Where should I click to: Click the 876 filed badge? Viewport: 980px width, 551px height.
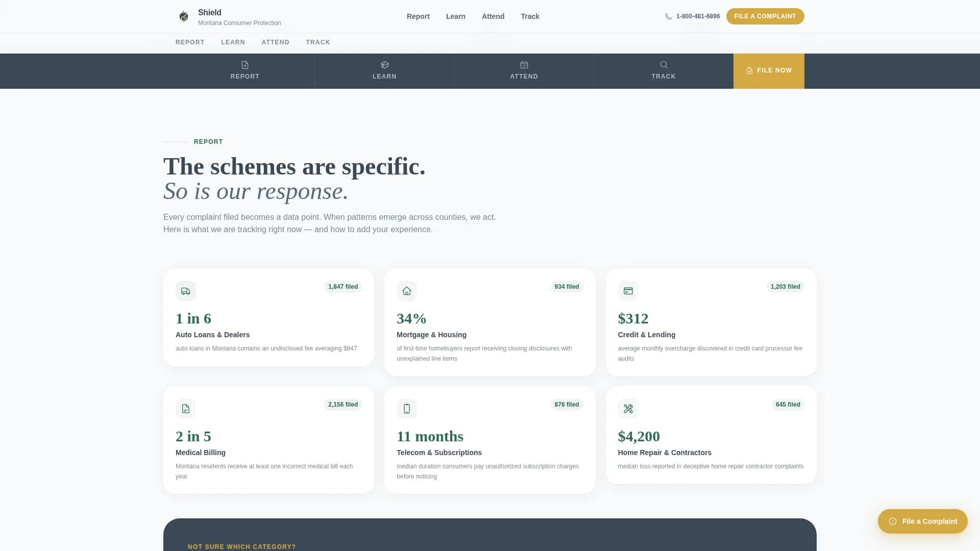pyautogui.click(x=567, y=405)
